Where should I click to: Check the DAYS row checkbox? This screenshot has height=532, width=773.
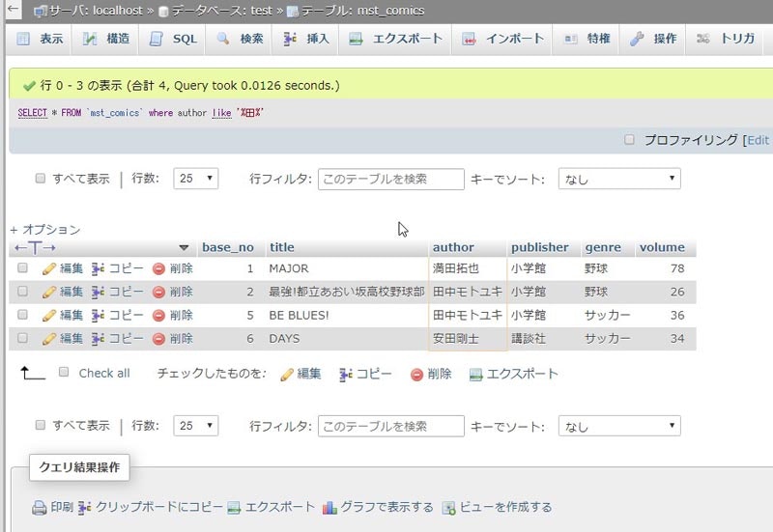point(22,337)
